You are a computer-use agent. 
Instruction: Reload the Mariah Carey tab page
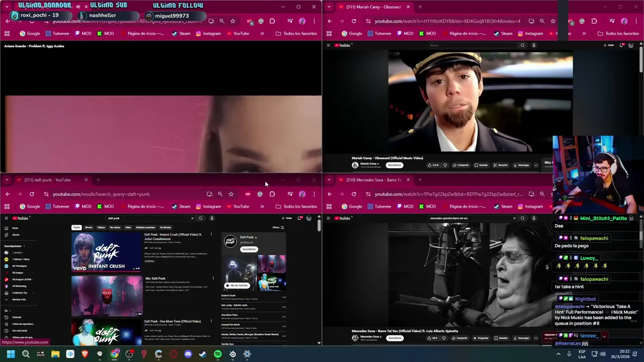[354, 21]
